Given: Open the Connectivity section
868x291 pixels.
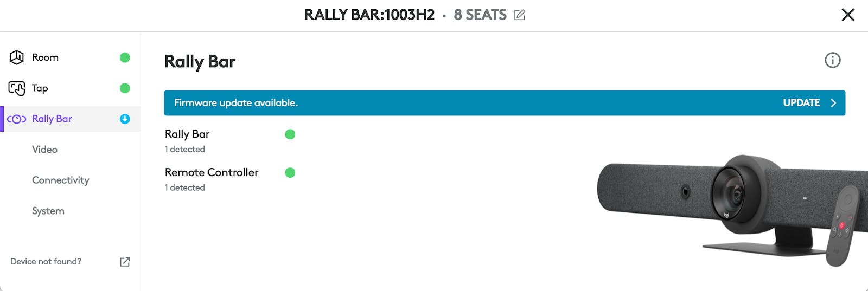Looking at the screenshot, I should point(60,180).
